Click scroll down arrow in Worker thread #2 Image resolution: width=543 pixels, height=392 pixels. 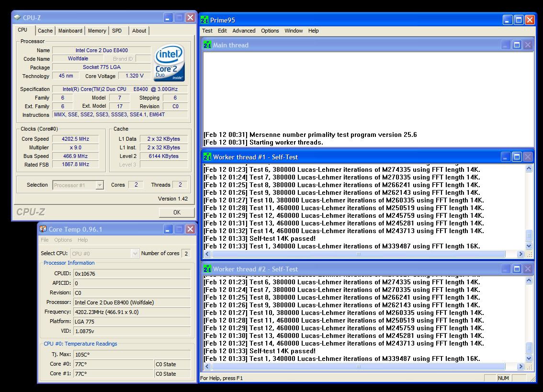529,358
